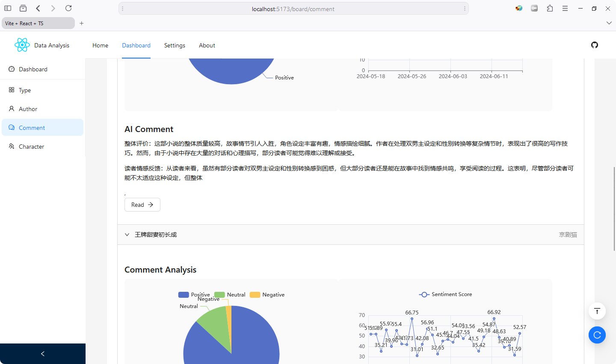This screenshot has width=616, height=364.
Task: Click the AI Comment heading
Action: click(x=149, y=129)
